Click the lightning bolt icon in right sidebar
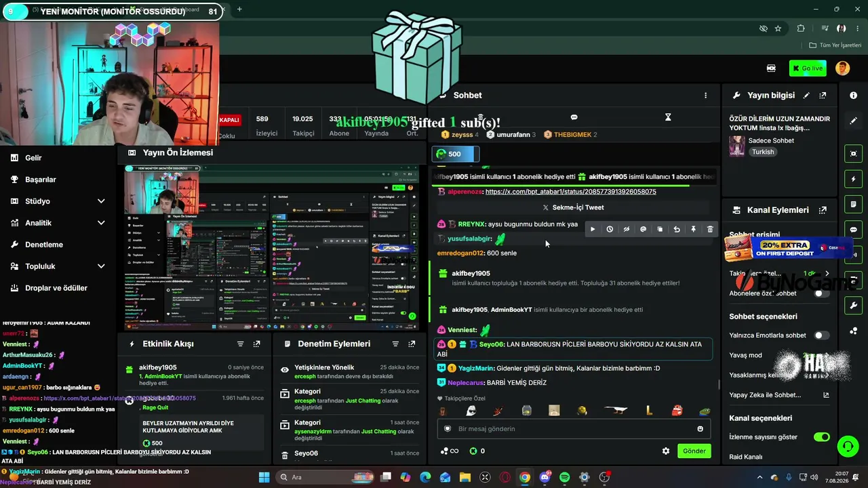Image resolution: width=868 pixels, height=488 pixels. tap(853, 179)
